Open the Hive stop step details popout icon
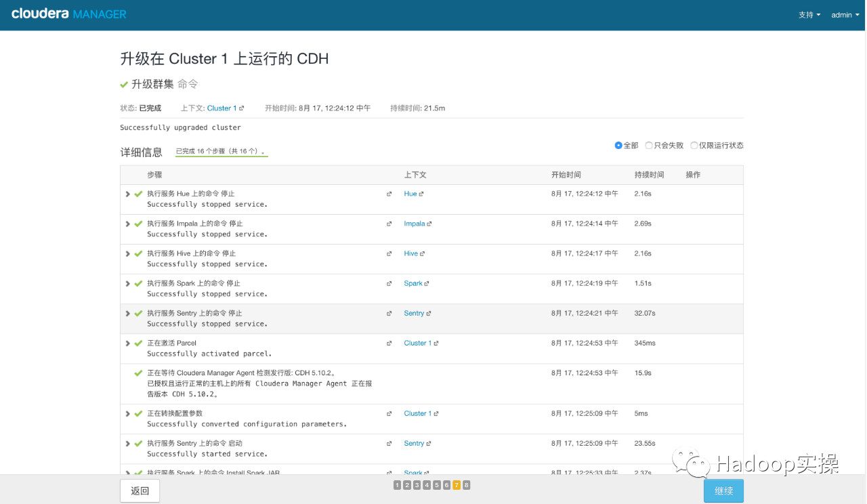 pyautogui.click(x=389, y=253)
